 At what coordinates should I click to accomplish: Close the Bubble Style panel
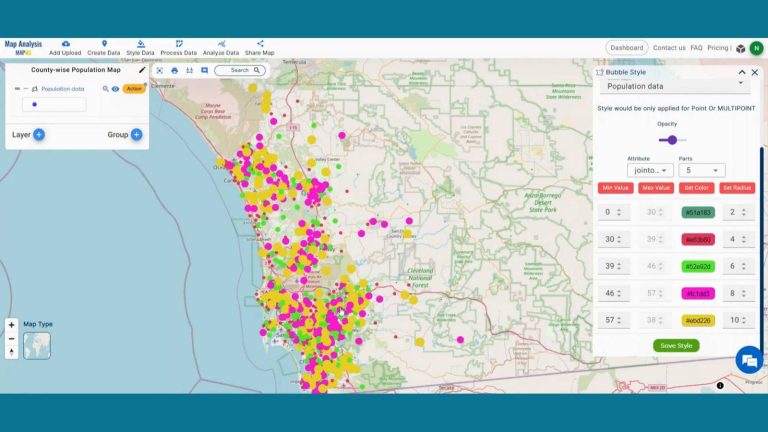coord(755,72)
